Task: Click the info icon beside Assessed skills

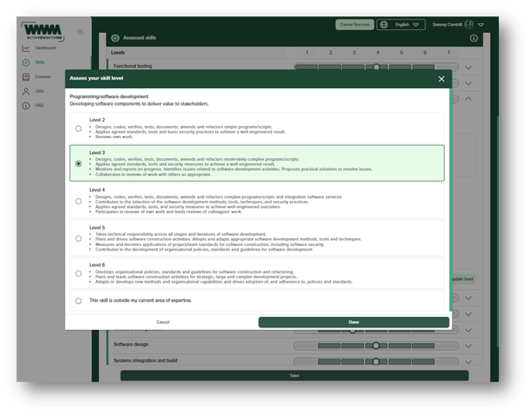Action: [x=474, y=38]
